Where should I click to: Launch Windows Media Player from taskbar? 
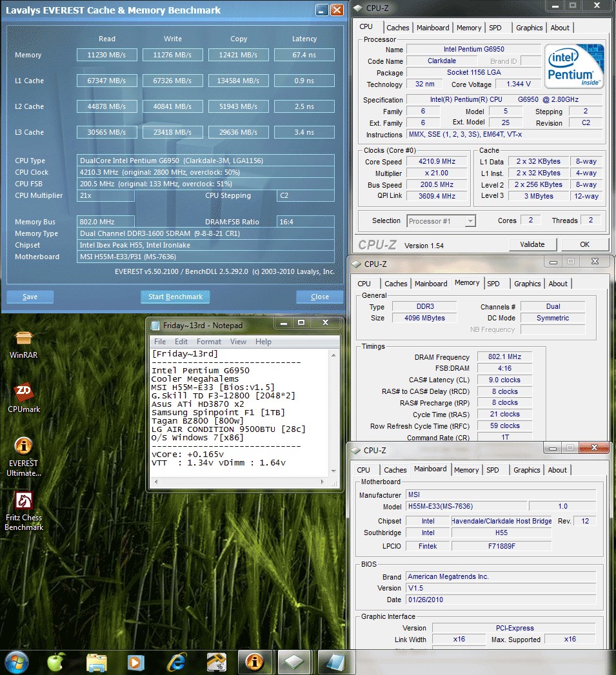(136, 663)
